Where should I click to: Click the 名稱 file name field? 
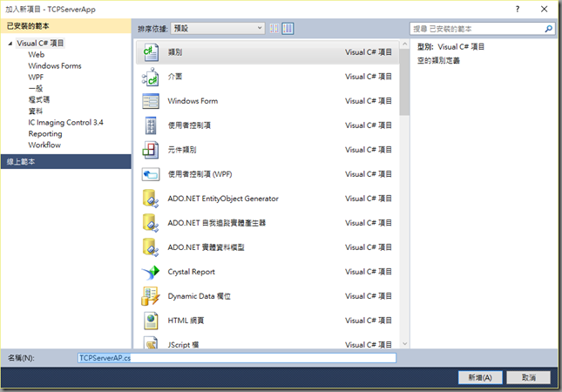237,358
